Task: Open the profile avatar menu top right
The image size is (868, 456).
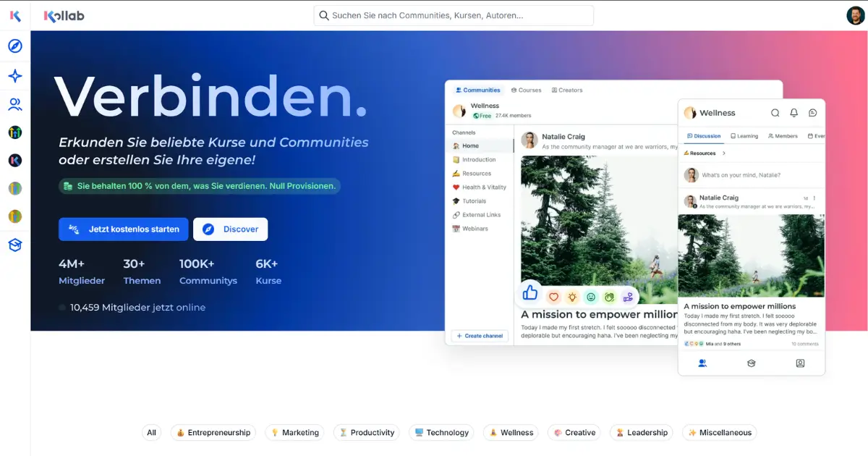Action: (x=856, y=14)
